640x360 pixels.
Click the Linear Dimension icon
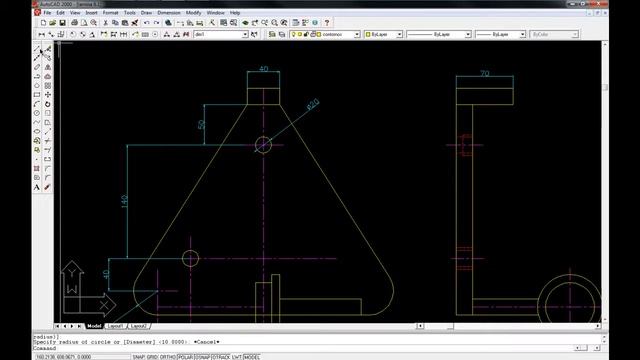[42, 34]
